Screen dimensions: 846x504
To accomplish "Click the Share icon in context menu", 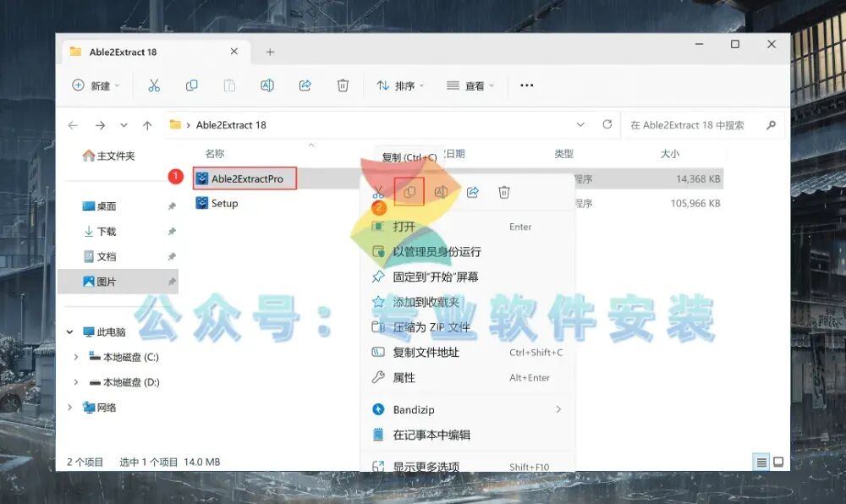I will [473, 192].
